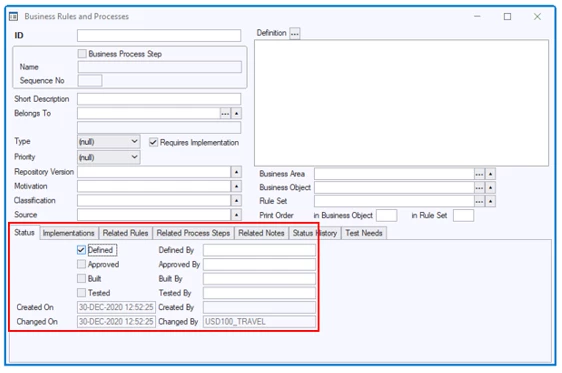Open the Priority dropdown
The image size is (562, 373).
(x=108, y=157)
